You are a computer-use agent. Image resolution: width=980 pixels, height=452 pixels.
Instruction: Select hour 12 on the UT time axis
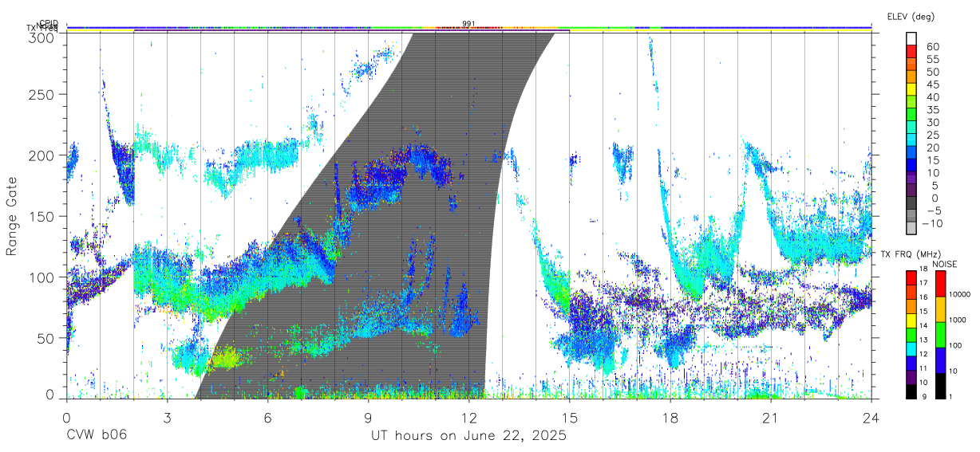pyautogui.click(x=468, y=417)
